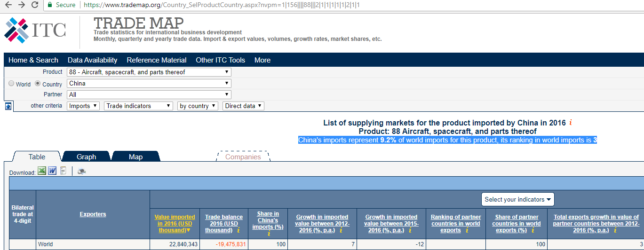
Task: Go back in browser history
Action: [8, 5]
